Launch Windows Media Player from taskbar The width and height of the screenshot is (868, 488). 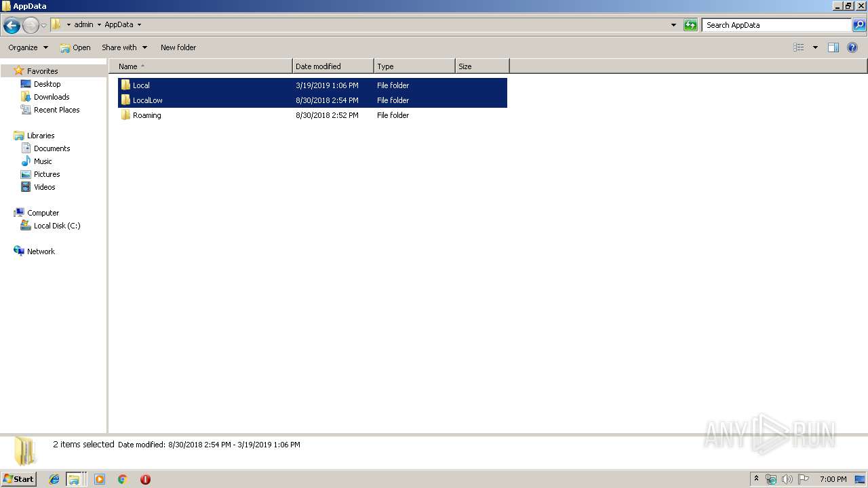pyautogui.click(x=100, y=479)
